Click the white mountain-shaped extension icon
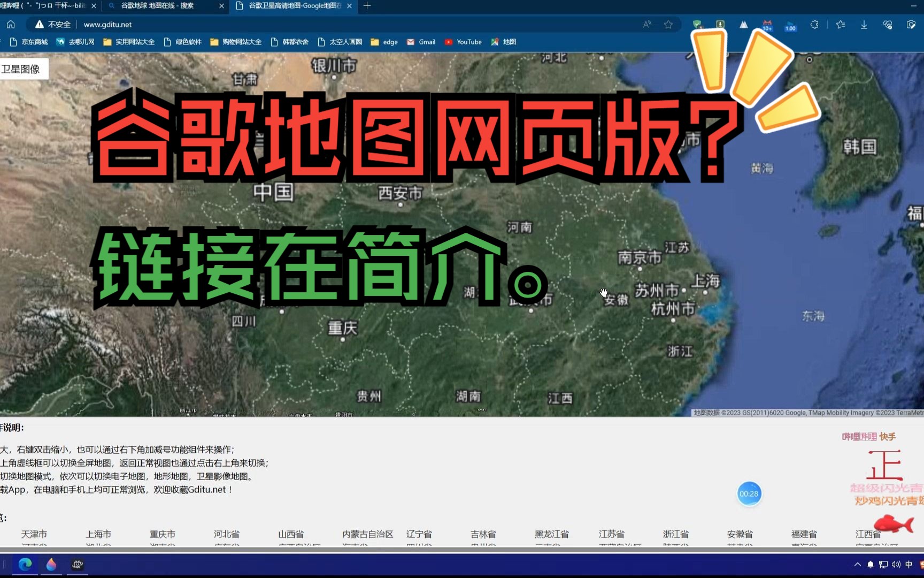Image resolution: width=924 pixels, height=578 pixels. pos(744,25)
